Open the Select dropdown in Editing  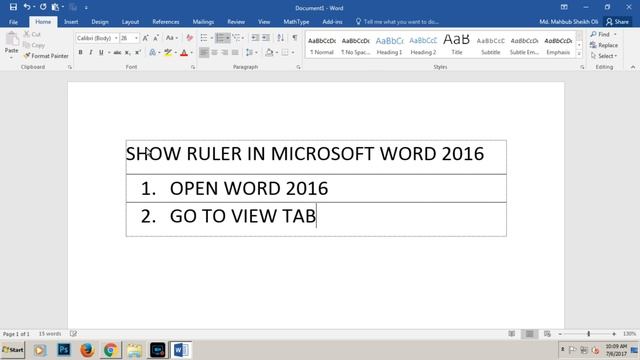pyautogui.click(x=604, y=56)
